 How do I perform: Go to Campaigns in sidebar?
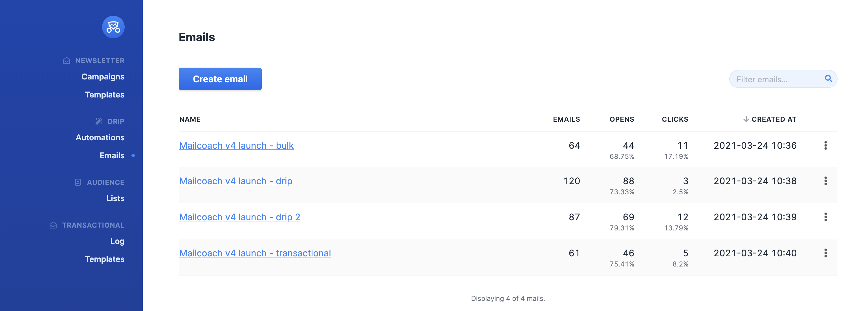[x=103, y=77]
